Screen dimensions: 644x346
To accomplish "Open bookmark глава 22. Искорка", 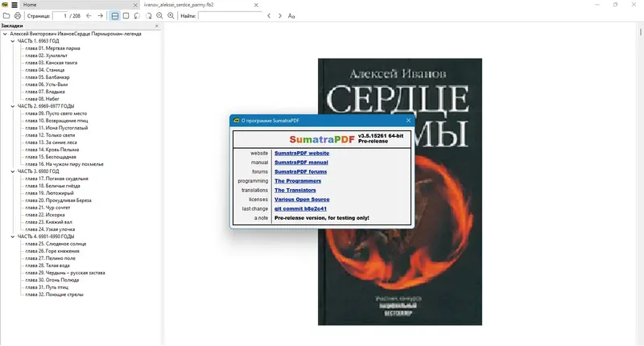I will (x=45, y=215).
